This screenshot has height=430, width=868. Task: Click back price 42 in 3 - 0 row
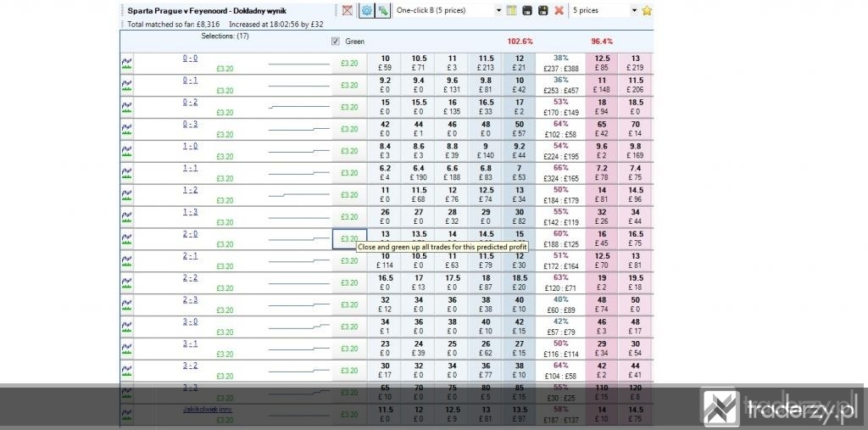pos(520,327)
